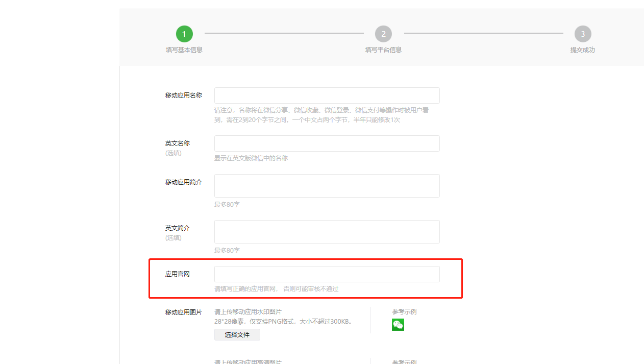
Task: Click the 移动应用图片 section label
Action: click(184, 312)
